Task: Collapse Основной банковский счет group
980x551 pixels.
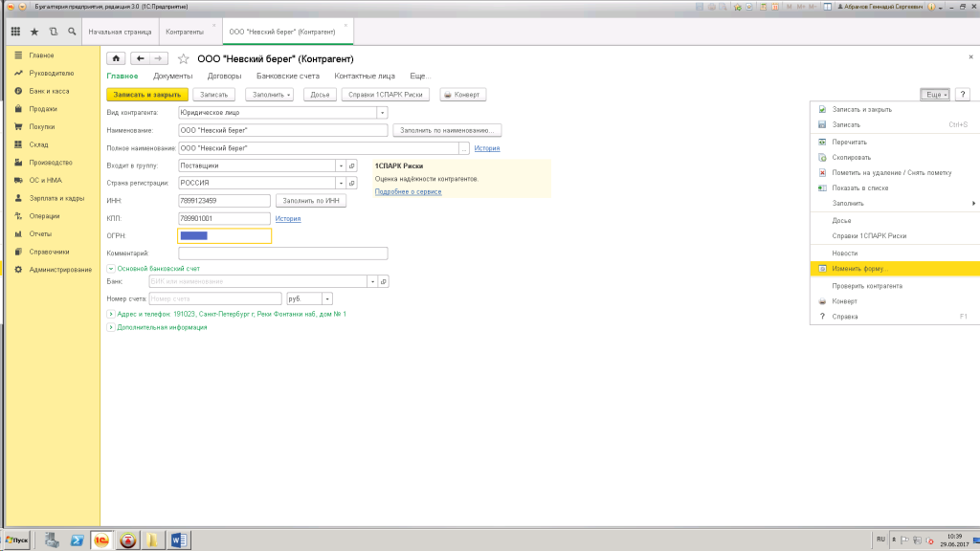Action: point(111,269)
